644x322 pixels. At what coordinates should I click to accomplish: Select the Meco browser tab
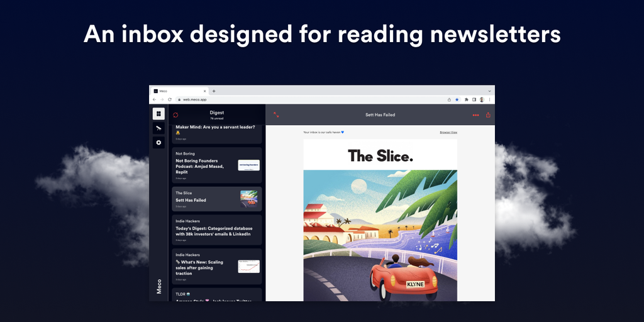(179, 91)
